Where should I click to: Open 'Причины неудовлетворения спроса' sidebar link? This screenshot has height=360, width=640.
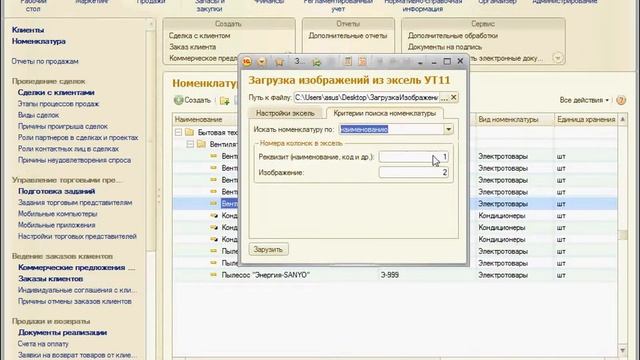(74, 160)
